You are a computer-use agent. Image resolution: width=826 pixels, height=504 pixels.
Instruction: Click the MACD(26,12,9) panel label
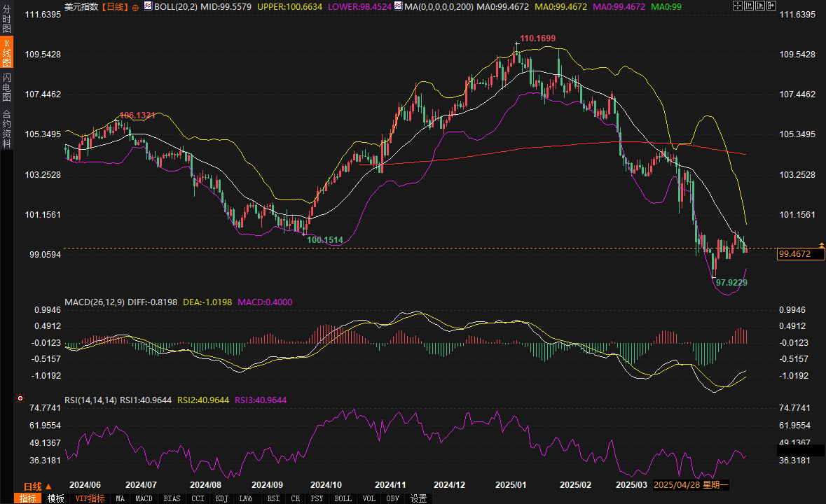pos(95,302)
